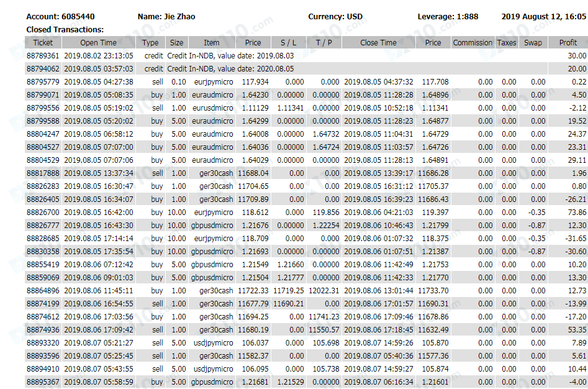588x389 pixels.
Task: Click credit profit value 30.00
Action: tap(577, 55)
